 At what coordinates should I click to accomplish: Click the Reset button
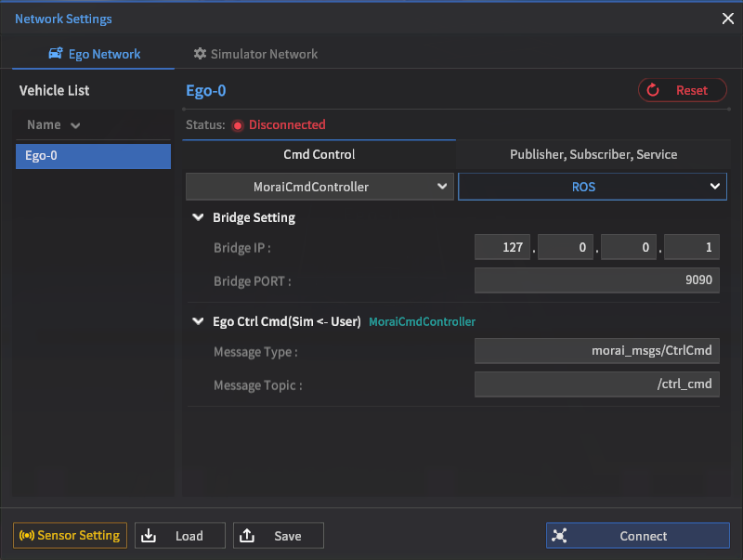[683, 90]
